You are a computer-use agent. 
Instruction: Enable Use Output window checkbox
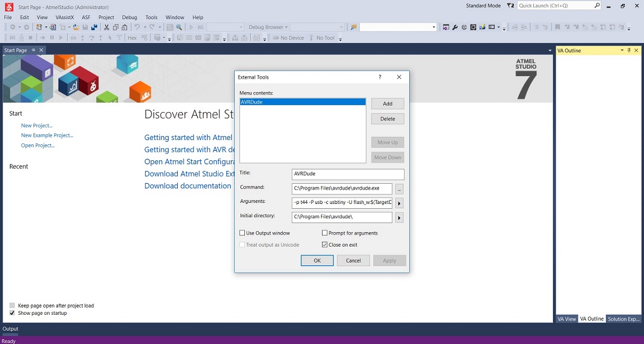pyautogui.click(x=243, y=233)
